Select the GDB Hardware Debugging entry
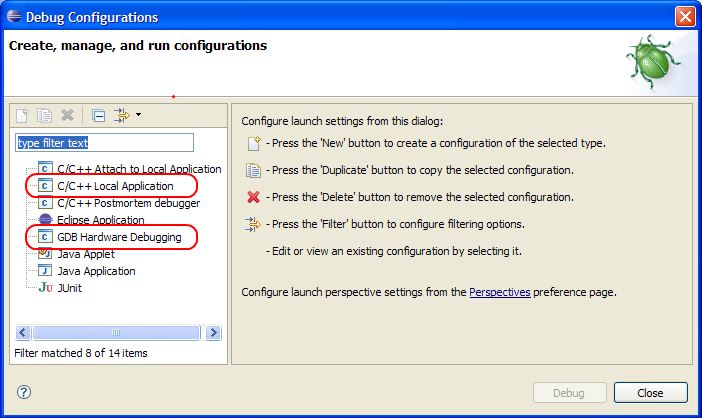702x418 pixels. (x=110, y=237)
